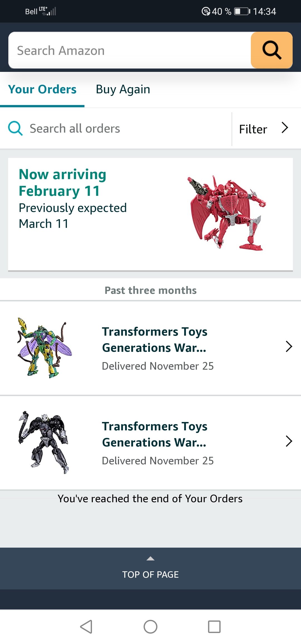Expand the Filter options chevron
The width and height of the screenshot is (301, 644).
click(x=285, y=128)
